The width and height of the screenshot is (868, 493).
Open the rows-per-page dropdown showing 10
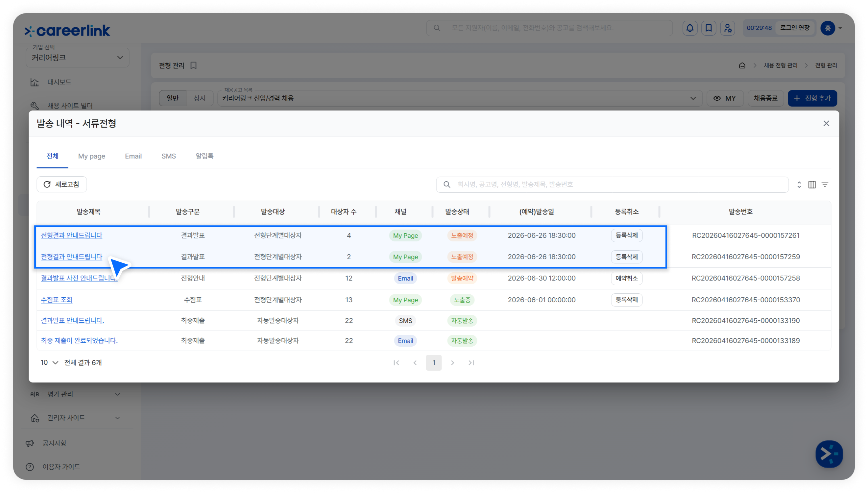pos(49,363)
